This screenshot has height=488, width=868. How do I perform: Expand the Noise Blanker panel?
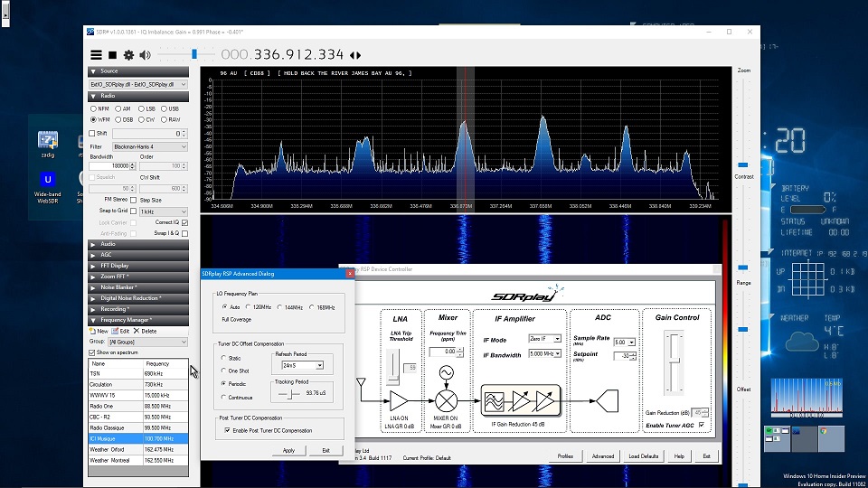pos(137,287)
